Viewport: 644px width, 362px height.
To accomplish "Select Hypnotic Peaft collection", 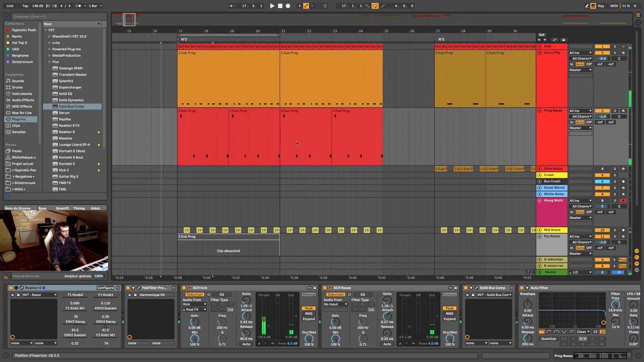I will (24, 30).
